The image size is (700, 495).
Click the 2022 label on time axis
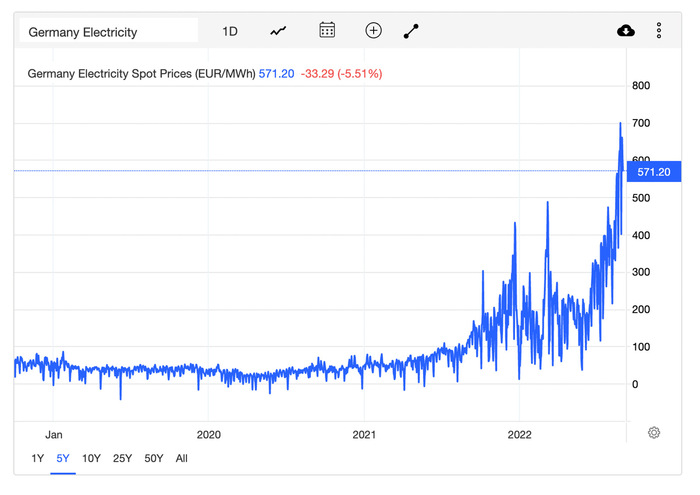pyautogui.click(x=519, y=435)
